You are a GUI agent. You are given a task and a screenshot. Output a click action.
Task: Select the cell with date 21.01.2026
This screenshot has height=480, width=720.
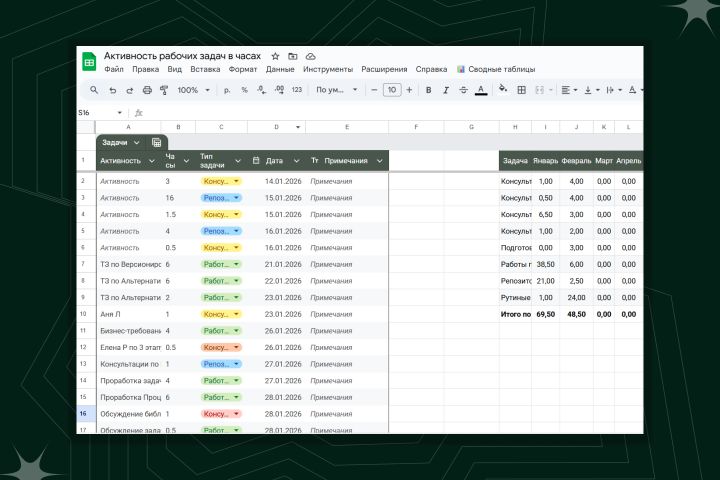coord(276,265)
